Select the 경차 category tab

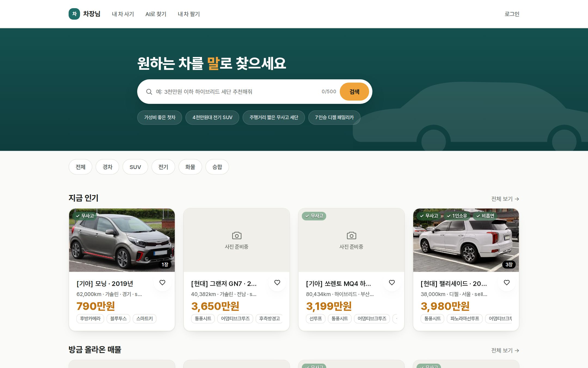[108, 167]
